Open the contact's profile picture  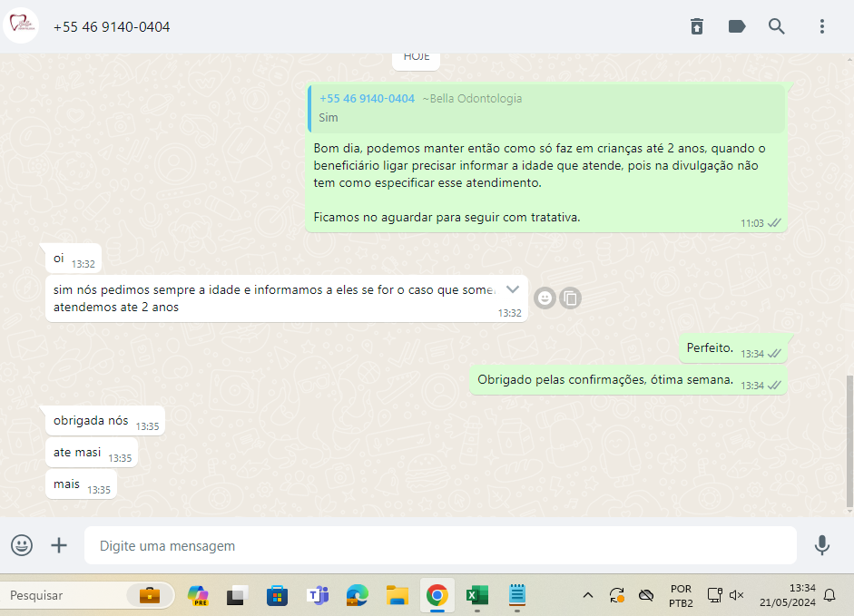[x=21, y=25]
